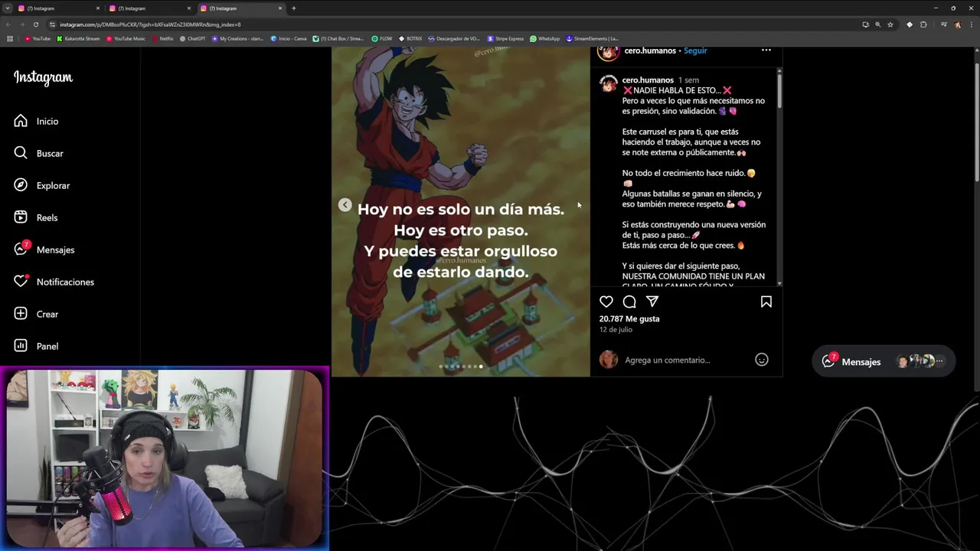Open browser extensions puzzle icon
The height and width of the screenshot is (551, 980).
923,24
